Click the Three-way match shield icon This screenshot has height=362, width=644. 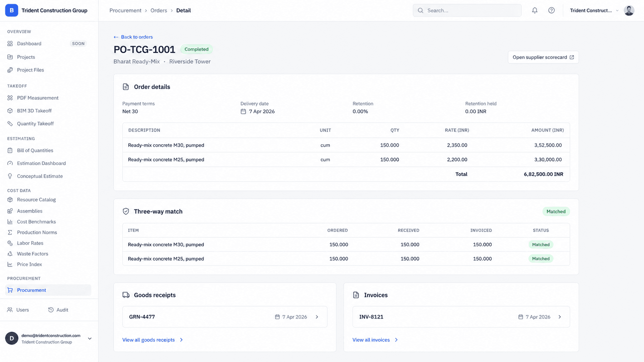[x=126, y=211]
